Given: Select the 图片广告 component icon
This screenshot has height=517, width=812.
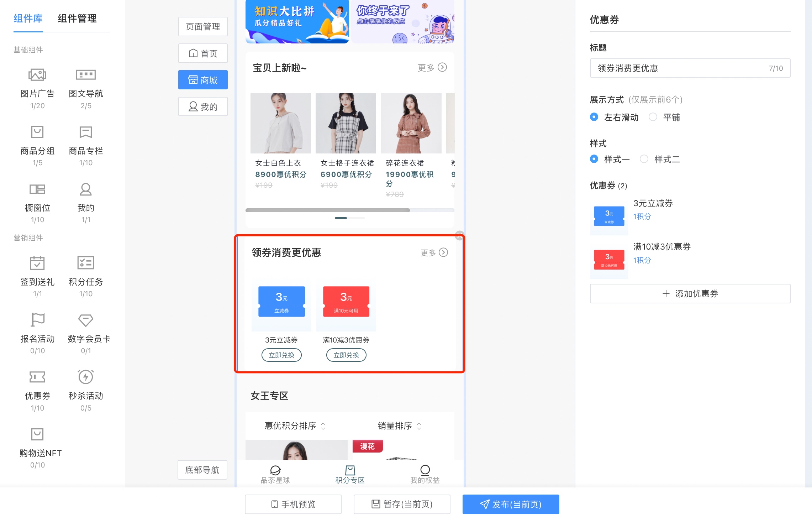Looking at the screenshot, I should coord(37,75).
